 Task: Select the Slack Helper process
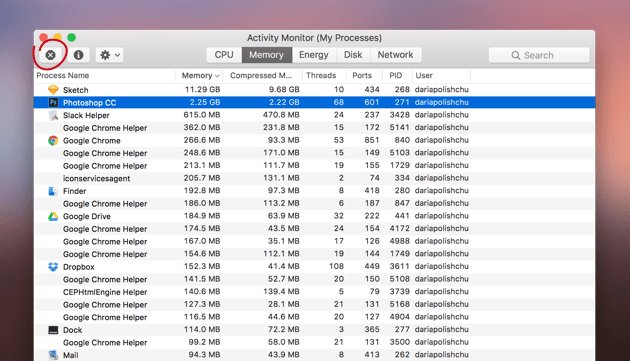(x=86, y=115)
